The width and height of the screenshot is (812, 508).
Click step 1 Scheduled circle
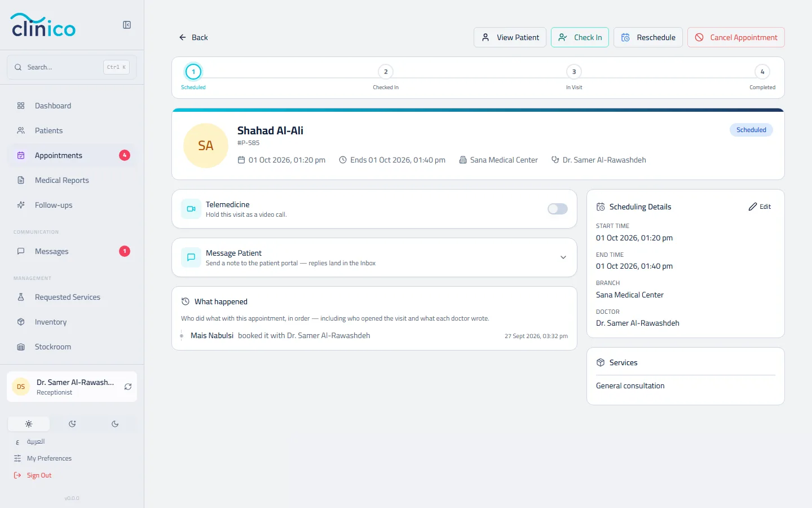click(x=193, y=72)
